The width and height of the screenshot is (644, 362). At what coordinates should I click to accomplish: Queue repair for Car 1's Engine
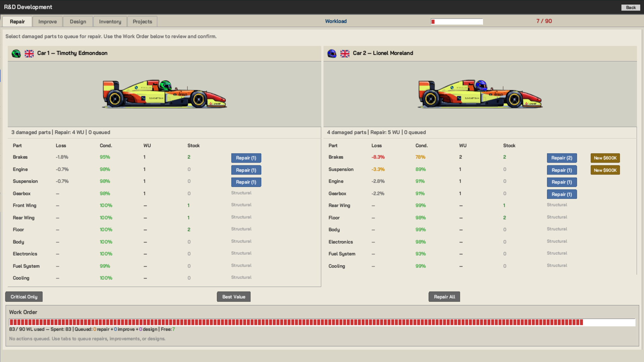click(x=246, y=170)
